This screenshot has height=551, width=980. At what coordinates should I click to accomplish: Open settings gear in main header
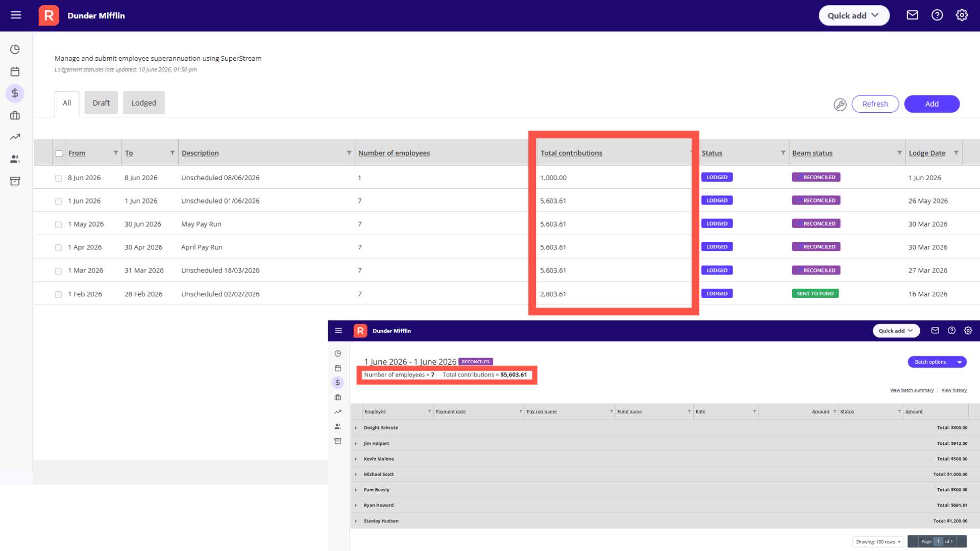(962, 15)
